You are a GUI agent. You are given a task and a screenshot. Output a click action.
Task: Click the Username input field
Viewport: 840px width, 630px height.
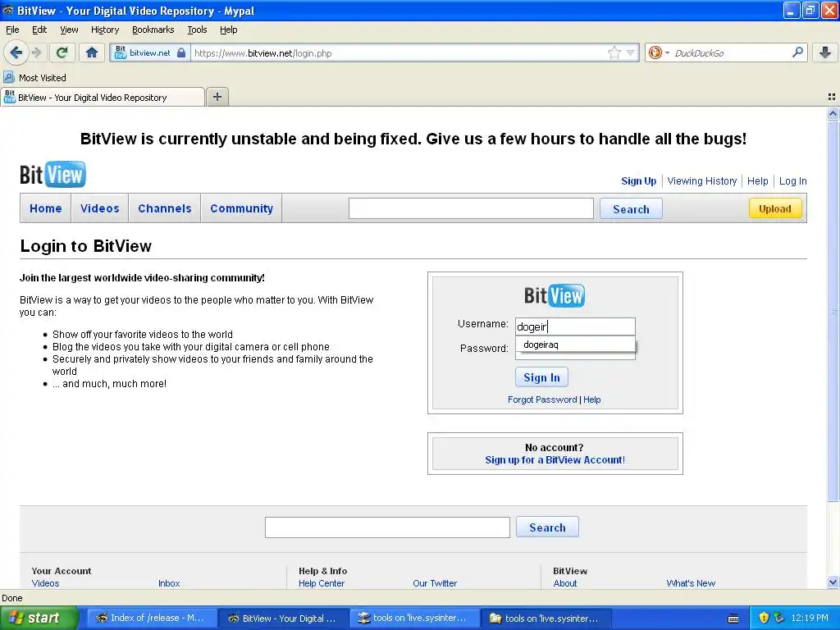click(575, 326)
